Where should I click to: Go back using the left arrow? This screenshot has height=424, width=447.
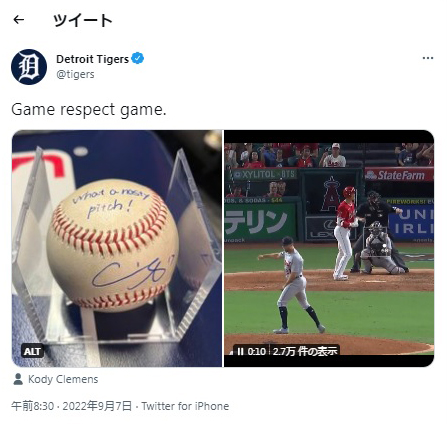pyautogui.click(x=19, y=20)
